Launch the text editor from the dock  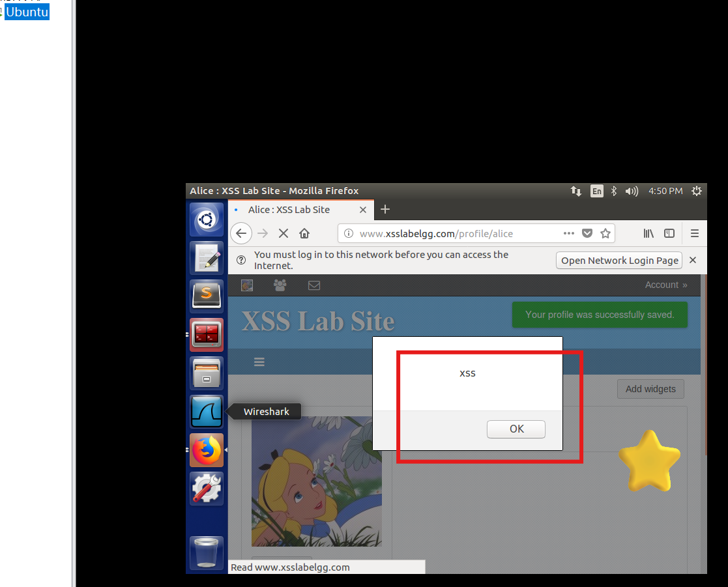click(207, 257)
